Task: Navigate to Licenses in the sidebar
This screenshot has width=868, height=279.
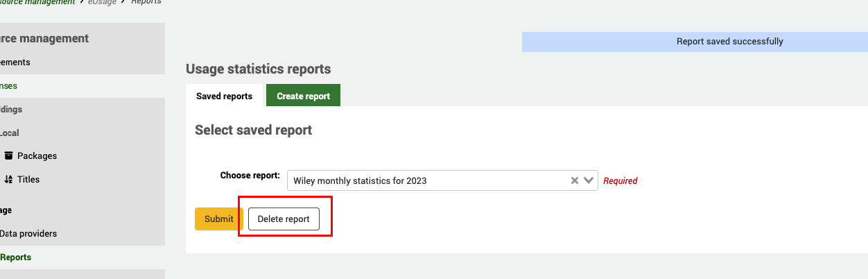Action: (8, 86)
